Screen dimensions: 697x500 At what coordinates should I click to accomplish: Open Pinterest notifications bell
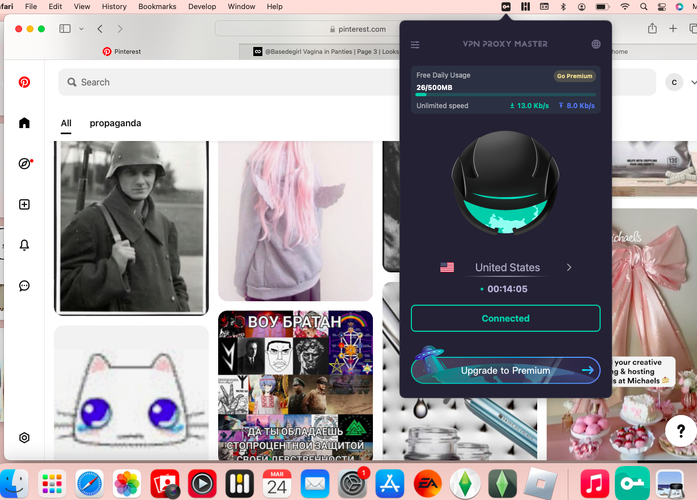point(24,245)
